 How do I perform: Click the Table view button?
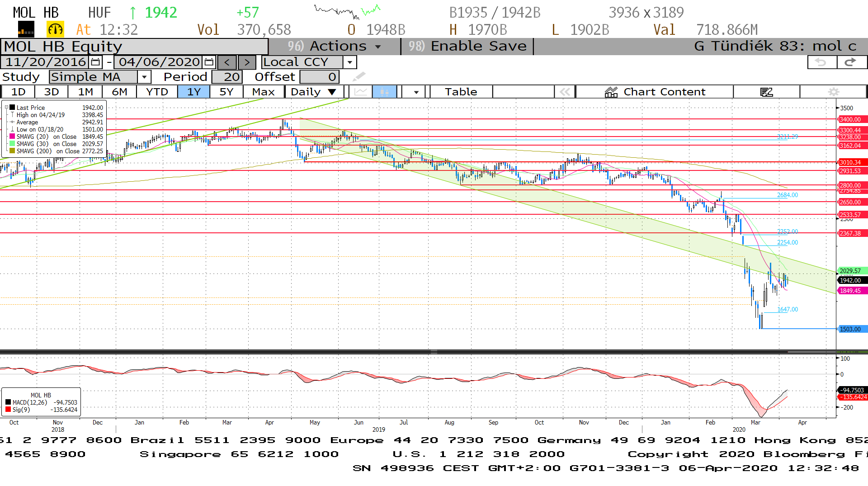point(461,92)
